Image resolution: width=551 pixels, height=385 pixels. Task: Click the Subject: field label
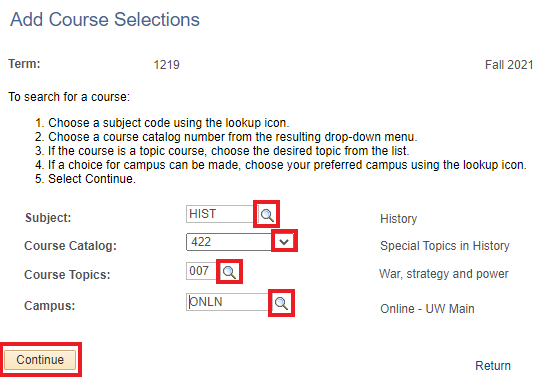tap(48, 218)
